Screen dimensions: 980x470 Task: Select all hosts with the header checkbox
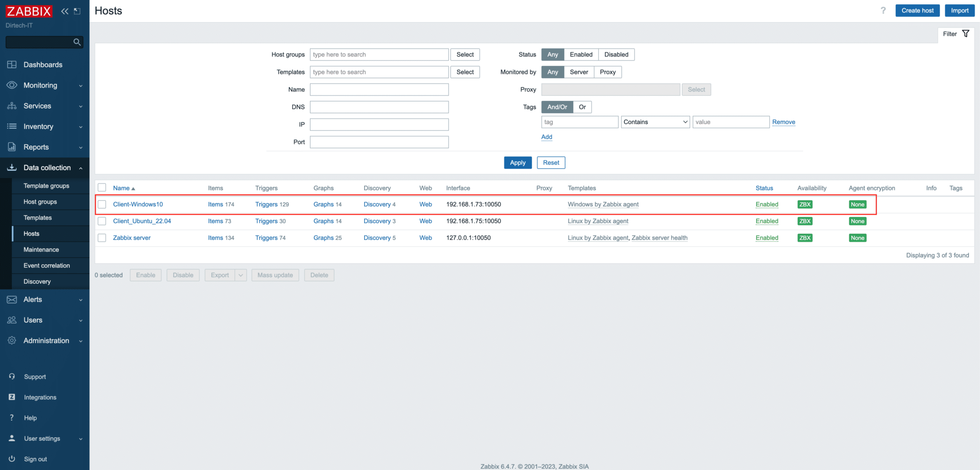pyautogui.click(x=102, y=188)
